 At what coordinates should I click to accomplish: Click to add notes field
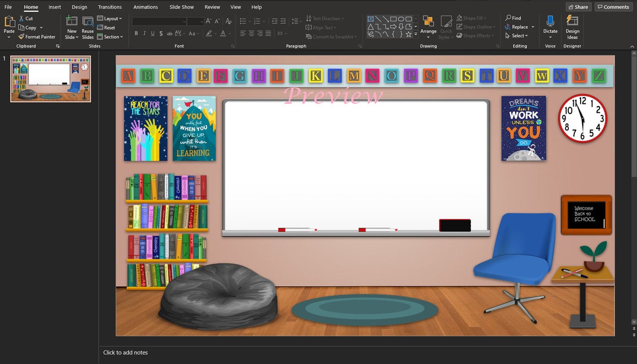(126, 352)
